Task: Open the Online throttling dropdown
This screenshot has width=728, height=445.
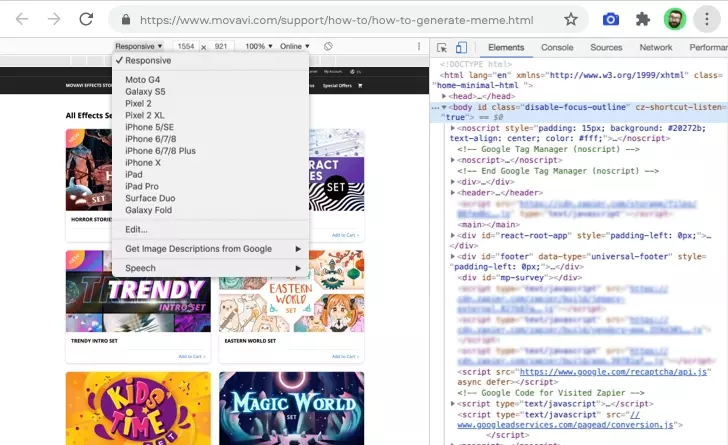Action: coord(294,46)
